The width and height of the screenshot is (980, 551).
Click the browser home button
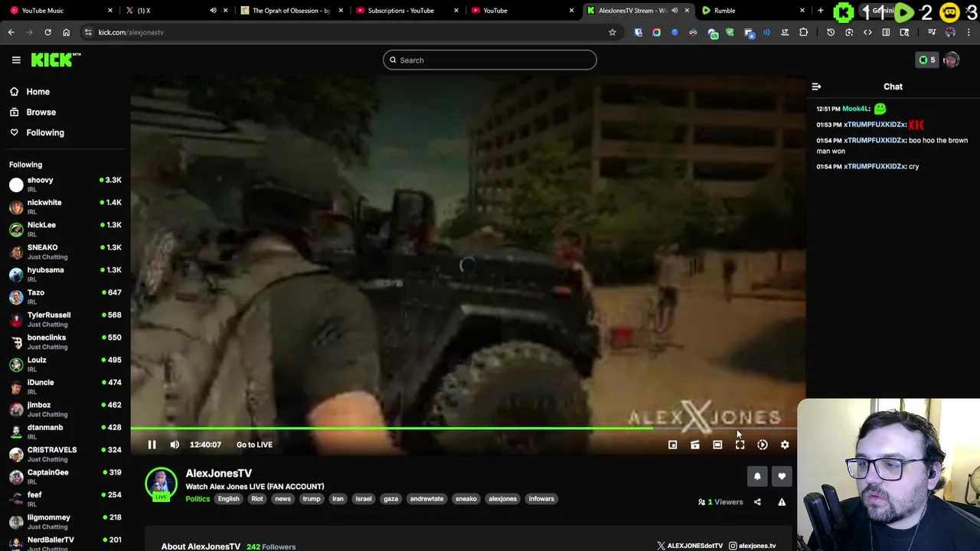tap(66, 32)
